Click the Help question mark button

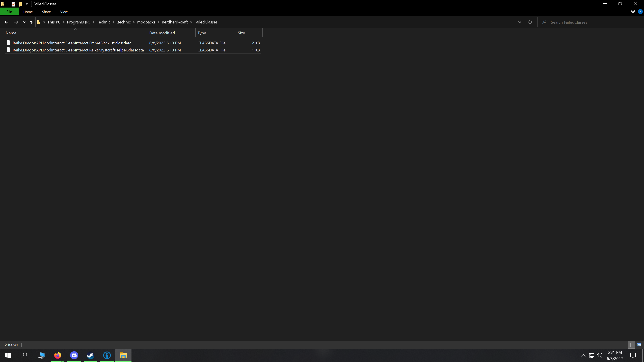pos(640,12)
